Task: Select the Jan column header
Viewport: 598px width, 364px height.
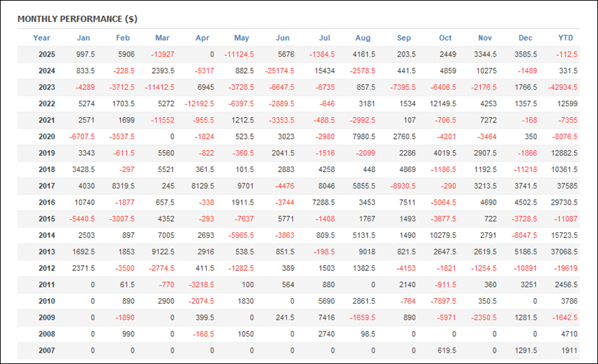Action: 84,38
